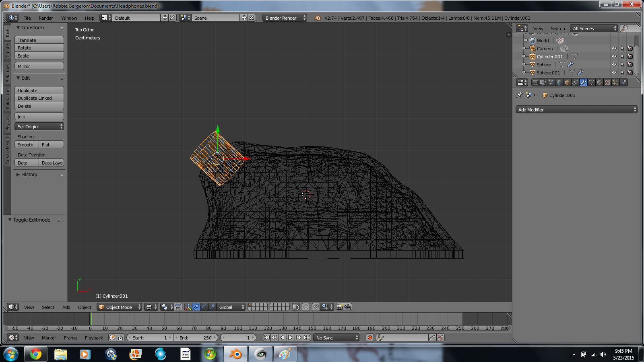The image size is (644, 362).
Task: Click the current frame number field
Action: coord(238,337)
